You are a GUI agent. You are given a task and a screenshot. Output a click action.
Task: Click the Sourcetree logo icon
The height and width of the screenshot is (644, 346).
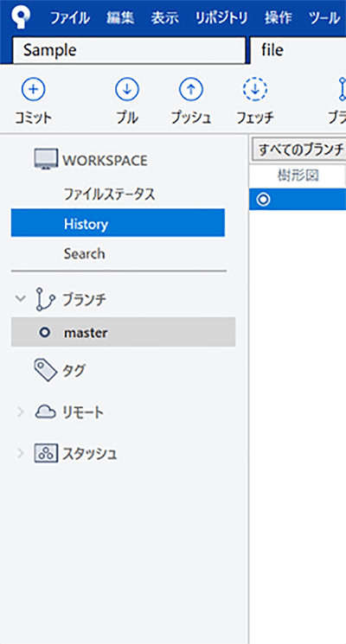pyautogui.click(x=20, y=16)
